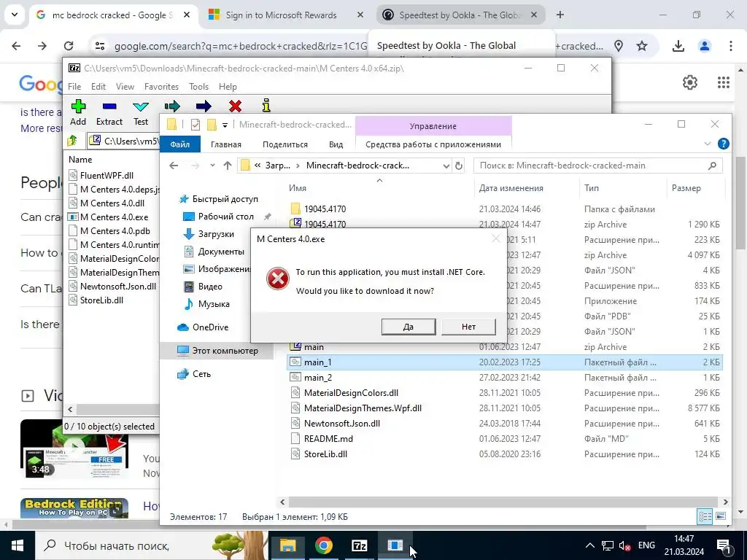Switch to mc bedrock cracked Chrome tab

coord(115,15)
